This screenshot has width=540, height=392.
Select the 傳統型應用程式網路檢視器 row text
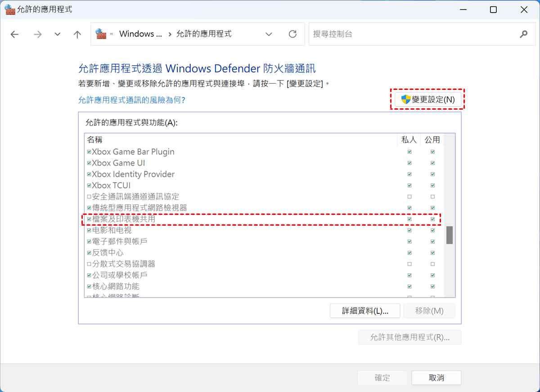(x=139, y=208)
